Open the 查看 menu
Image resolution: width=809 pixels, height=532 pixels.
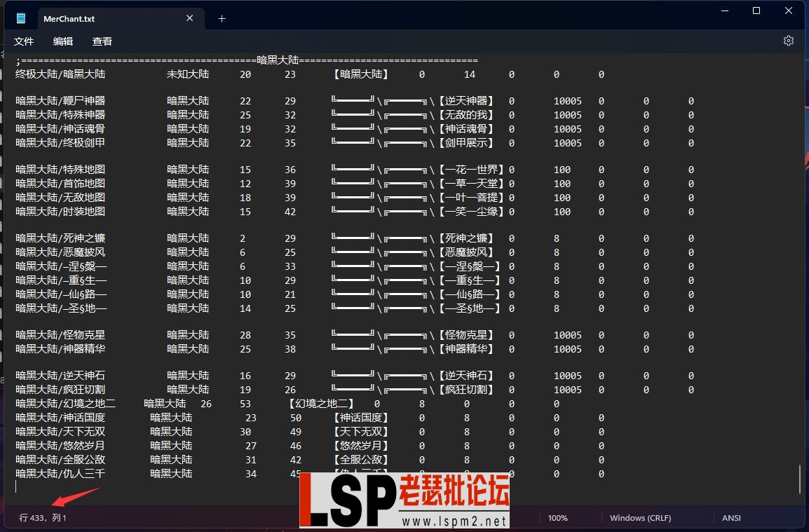102,41
